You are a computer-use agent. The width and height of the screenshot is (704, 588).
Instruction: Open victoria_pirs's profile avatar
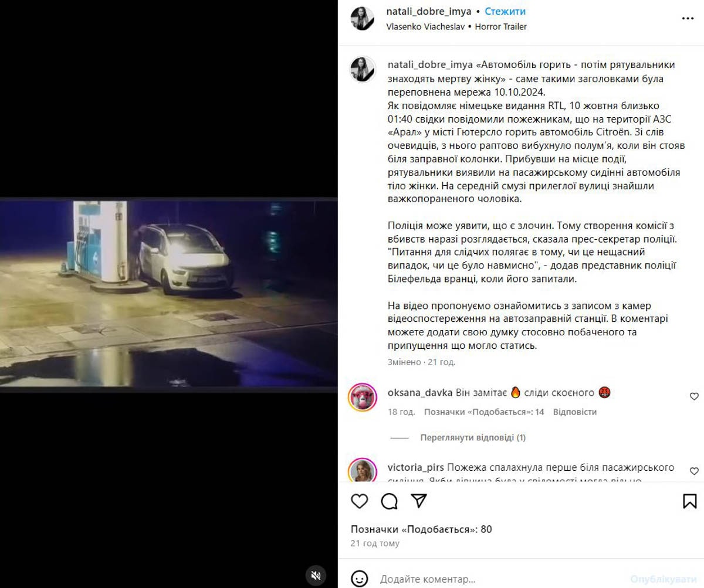362,471
